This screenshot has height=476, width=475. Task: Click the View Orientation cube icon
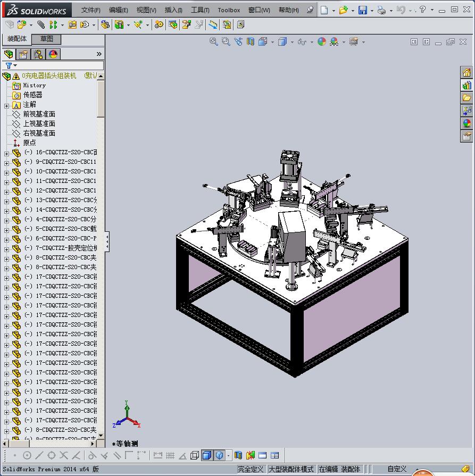point(263,41)
